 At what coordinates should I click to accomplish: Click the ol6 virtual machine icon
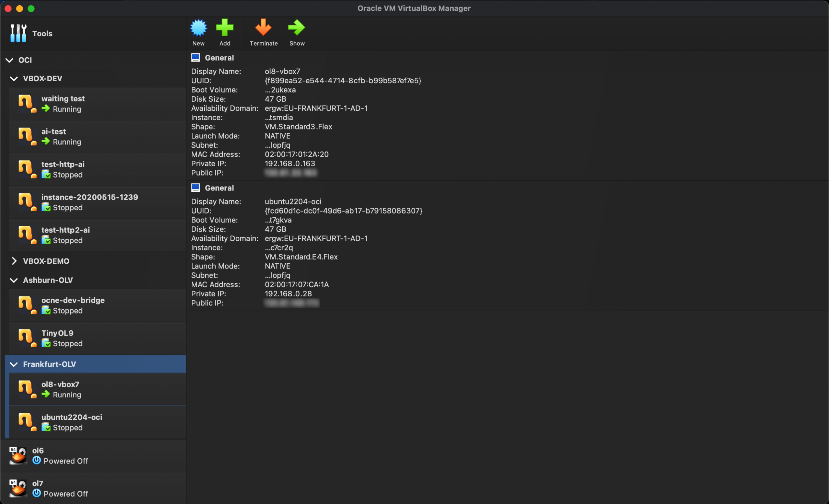click(18, 455)
